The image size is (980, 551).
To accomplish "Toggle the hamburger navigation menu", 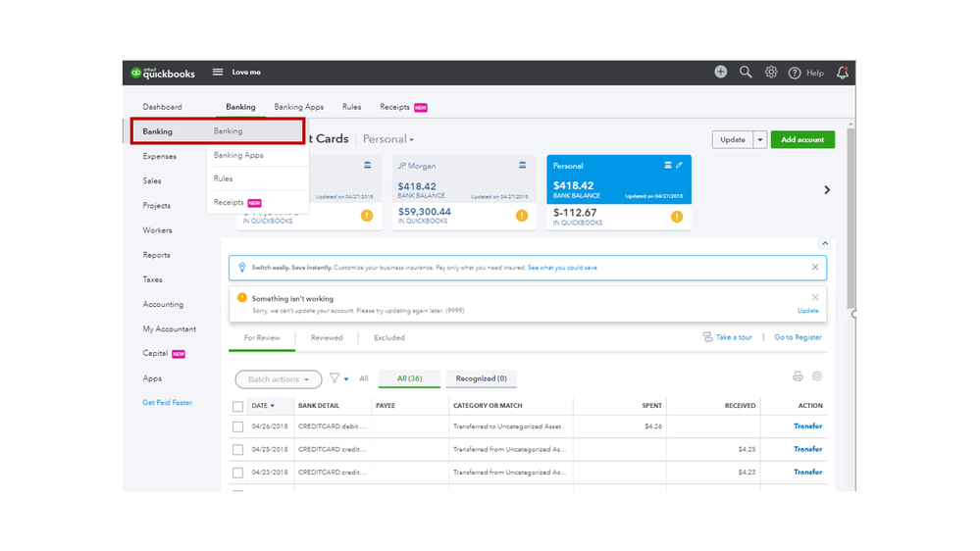I will click(218, 72).
